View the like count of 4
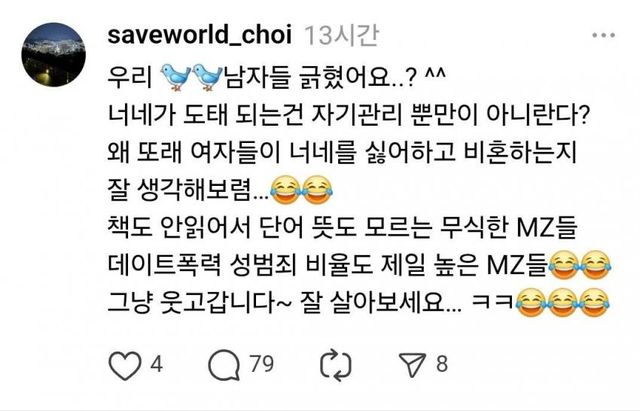Viewport: 640px width, 411px height. point(157,364)
